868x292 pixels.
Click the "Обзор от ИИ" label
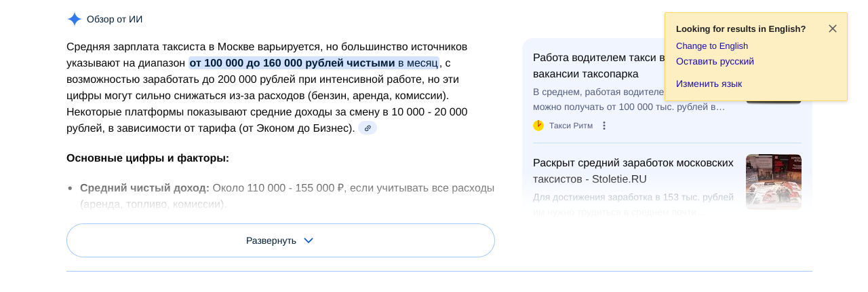(x=115, y=19)
